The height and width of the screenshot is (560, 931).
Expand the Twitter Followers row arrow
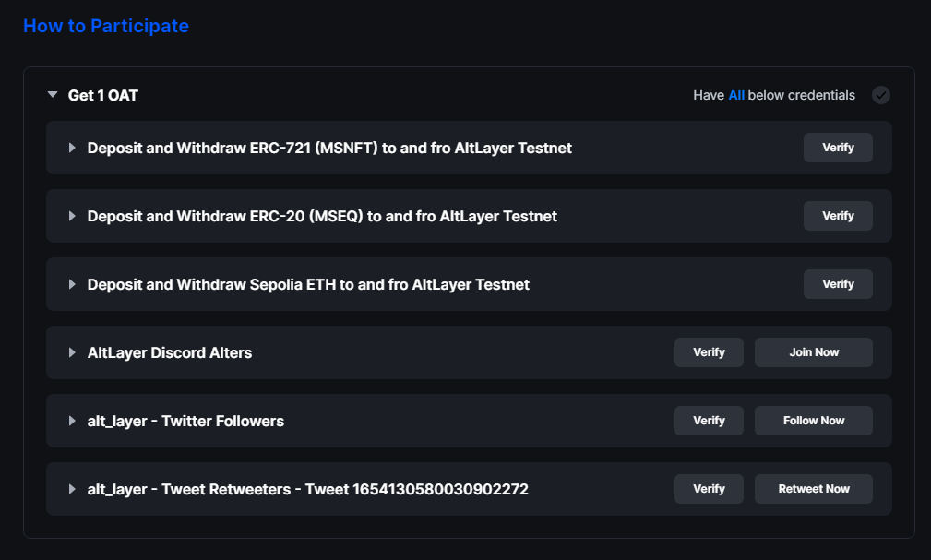tap(72, 421)
